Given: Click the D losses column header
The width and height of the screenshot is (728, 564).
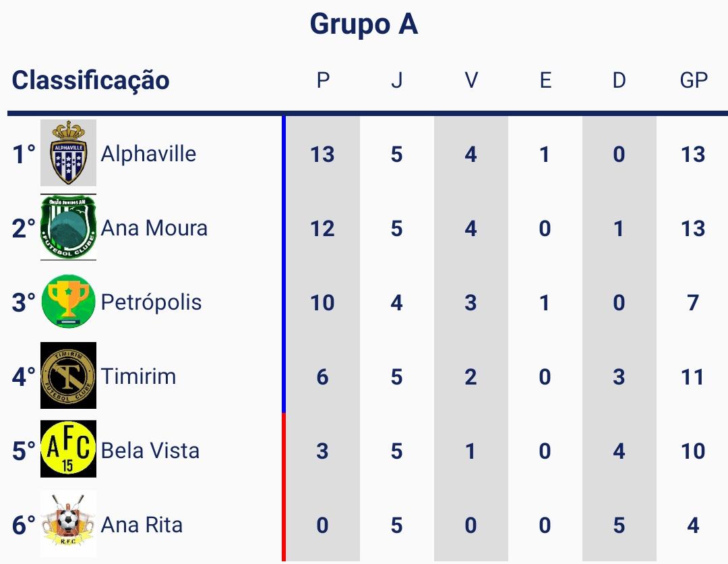Looking at the screenshot, I should (x=619, y=80).
